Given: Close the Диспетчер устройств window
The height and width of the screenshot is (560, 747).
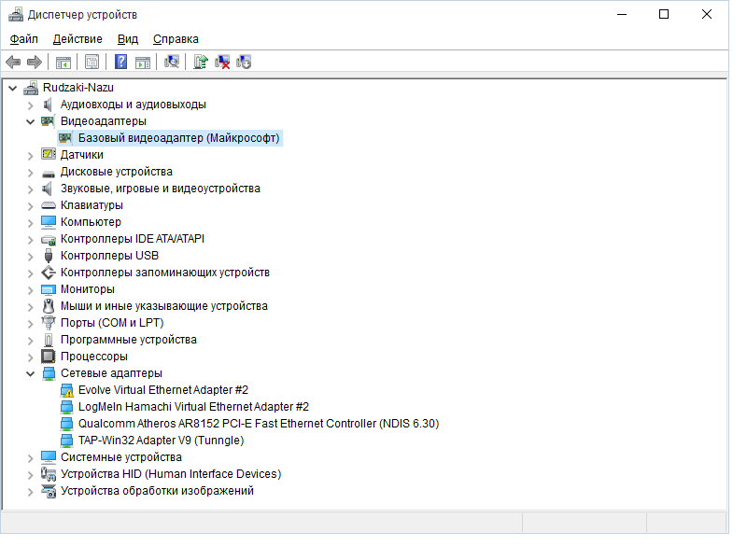Looking at the screenshot, I should tap(707, 14).
